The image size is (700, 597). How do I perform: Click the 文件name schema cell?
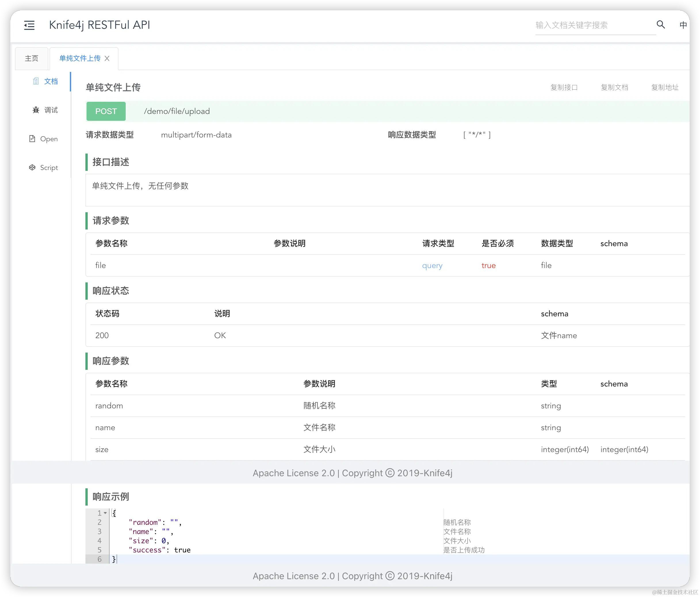click(559, 336)
